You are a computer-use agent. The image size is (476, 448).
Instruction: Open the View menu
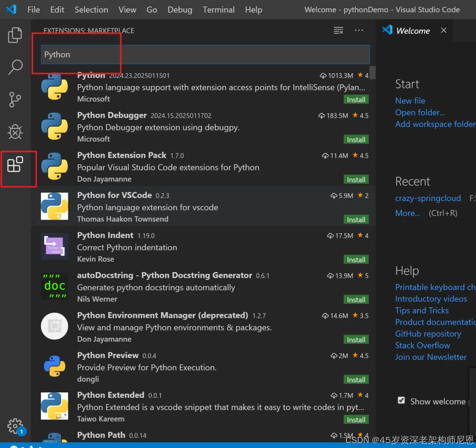click(x=127, y=10)
